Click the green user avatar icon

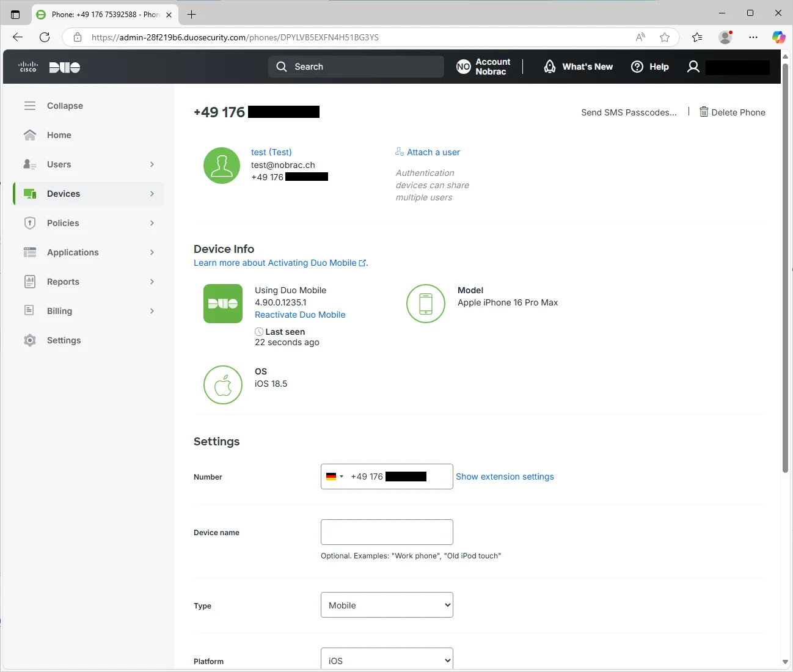pyautogui.click(x=222, y=166)
